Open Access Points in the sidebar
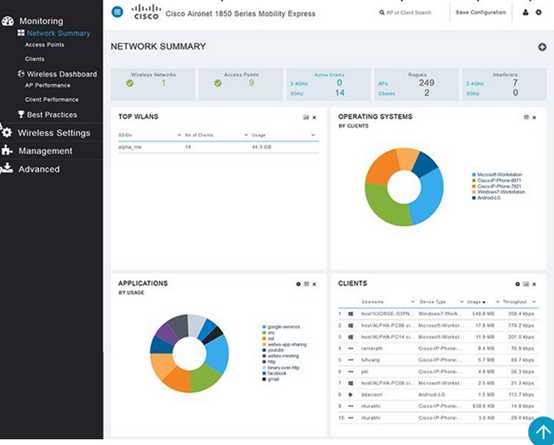The height and width of the screenshot is (445, 554). [x=45, y=45]
